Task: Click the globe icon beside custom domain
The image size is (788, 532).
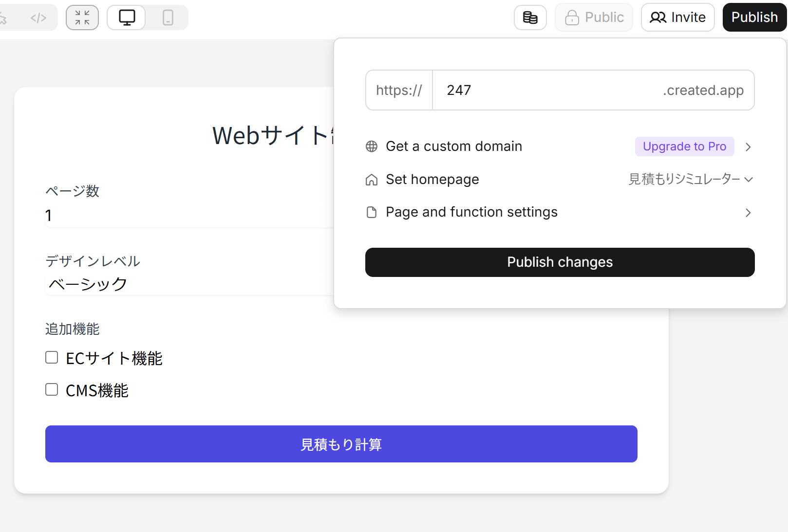Action: pyautogui.click(x=372, y=146)
